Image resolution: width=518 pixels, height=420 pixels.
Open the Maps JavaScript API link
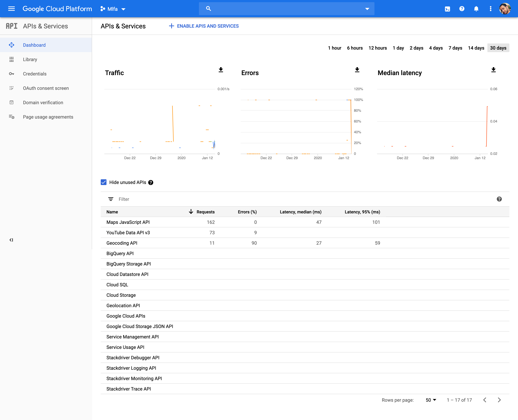coord(128,222)
